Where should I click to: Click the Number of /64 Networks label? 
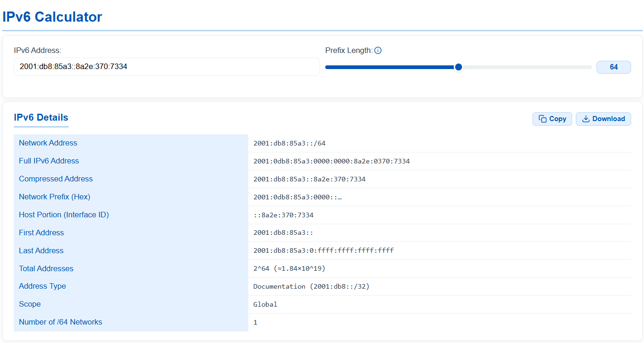point(60,322)
